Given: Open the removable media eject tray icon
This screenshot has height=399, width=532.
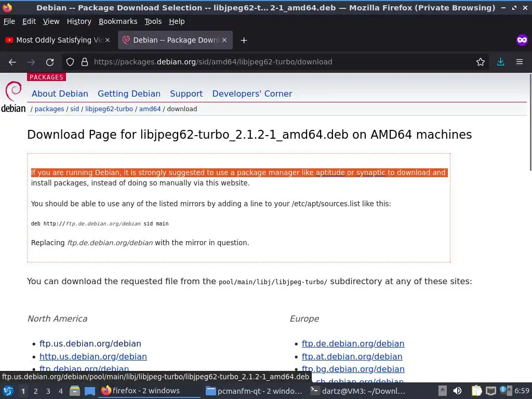Looking at the screenshot, I should (x=443, y=391).
